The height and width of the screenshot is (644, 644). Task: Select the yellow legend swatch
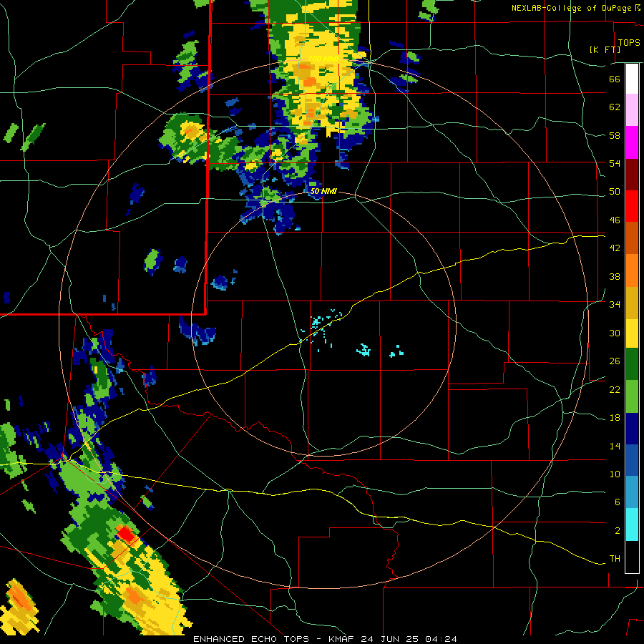coord(632,333)
